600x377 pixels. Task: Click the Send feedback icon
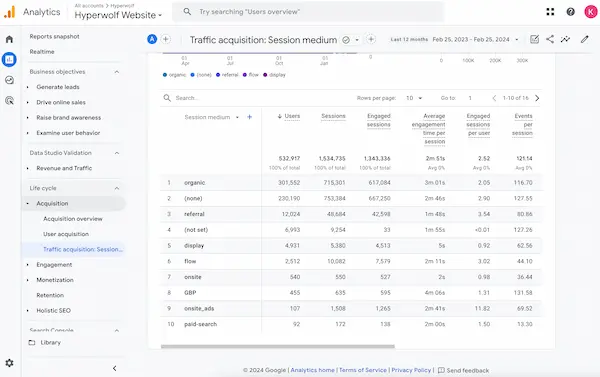441,370
